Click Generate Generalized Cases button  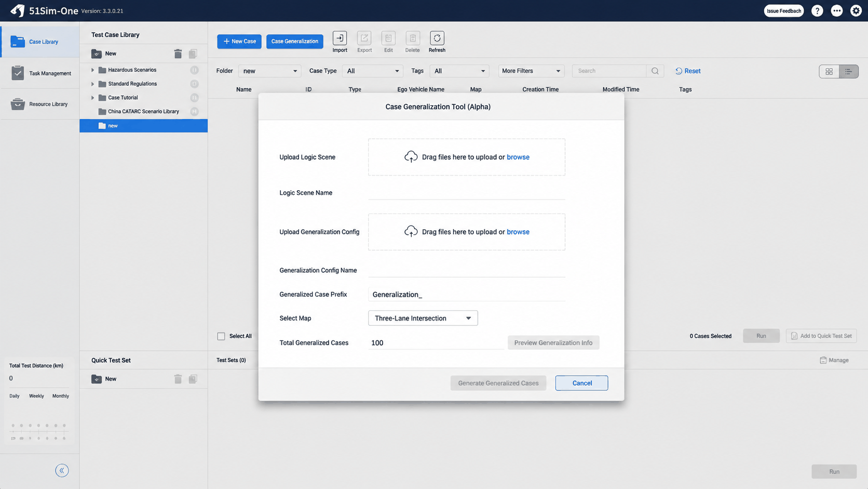pyautogui.click(x=498, y=383)
